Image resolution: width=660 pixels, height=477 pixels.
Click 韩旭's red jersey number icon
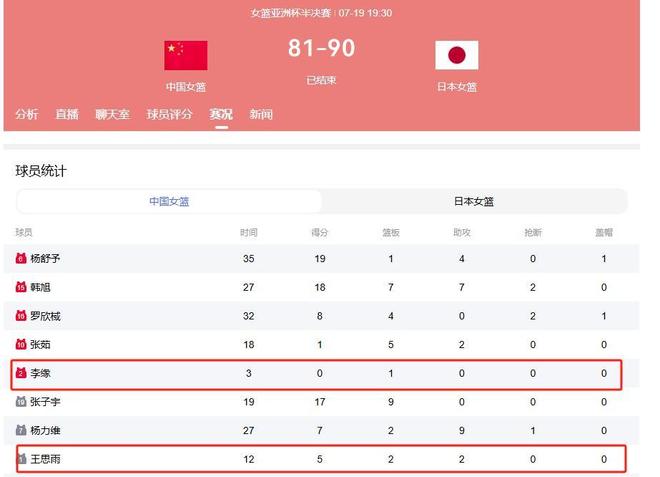(x=21, y=287)
